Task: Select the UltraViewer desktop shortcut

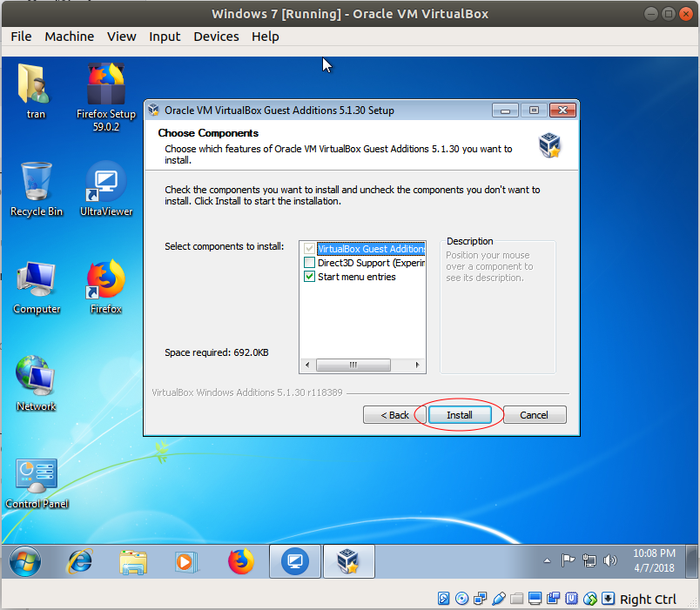Action: pyautogui.click(x=106, y=189)
